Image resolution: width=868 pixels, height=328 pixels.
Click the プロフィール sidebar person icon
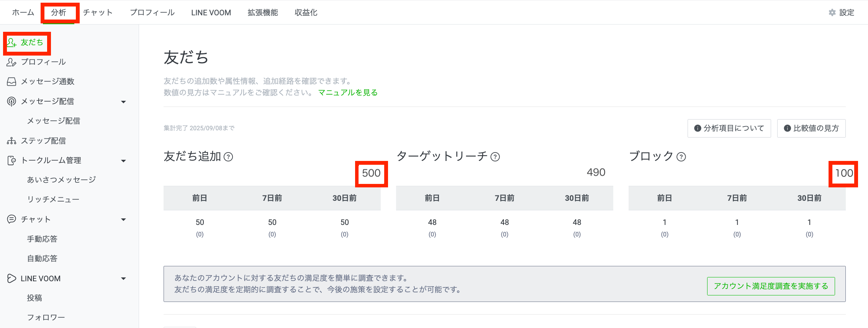point(11,62)
